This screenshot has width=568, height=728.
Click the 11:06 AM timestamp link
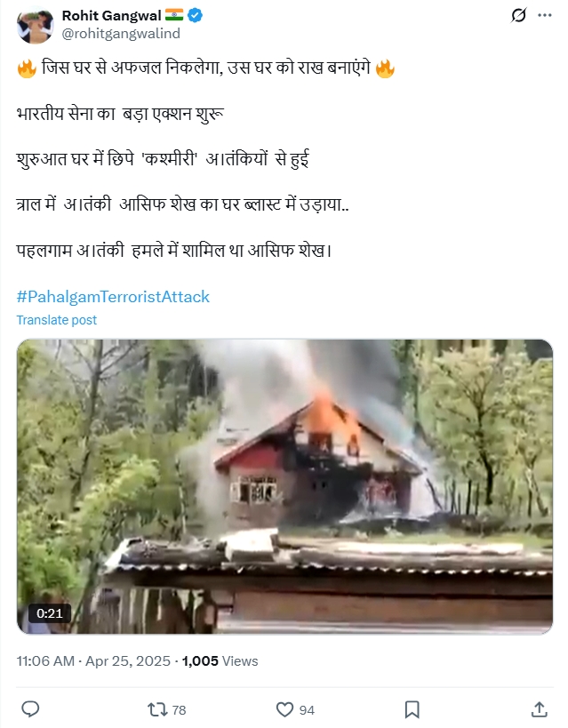pyautogui.click(x=45, y=660)
